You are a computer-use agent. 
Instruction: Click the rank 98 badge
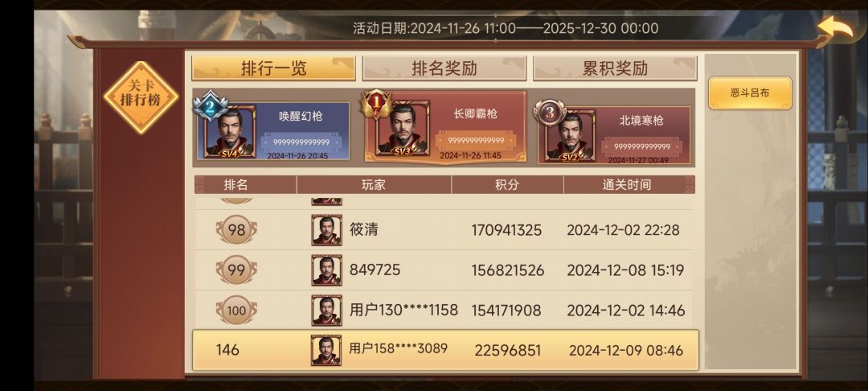pyautogui.click(x=236, y=230)
